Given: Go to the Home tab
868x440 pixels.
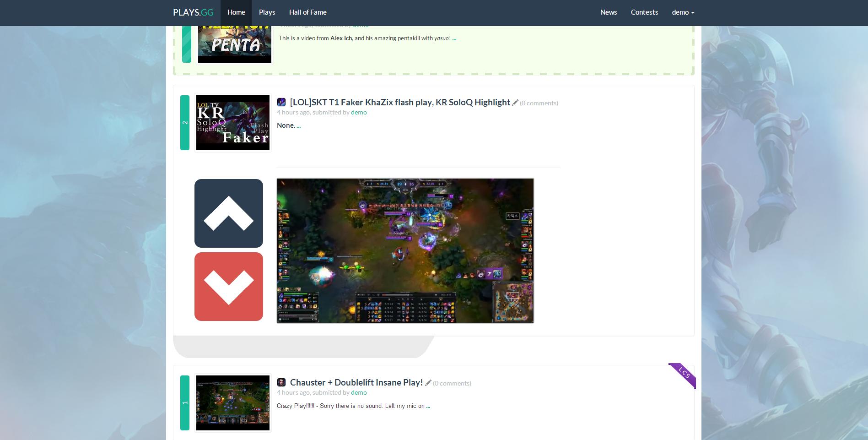Looking at the screenshot, I should (236, 12).
